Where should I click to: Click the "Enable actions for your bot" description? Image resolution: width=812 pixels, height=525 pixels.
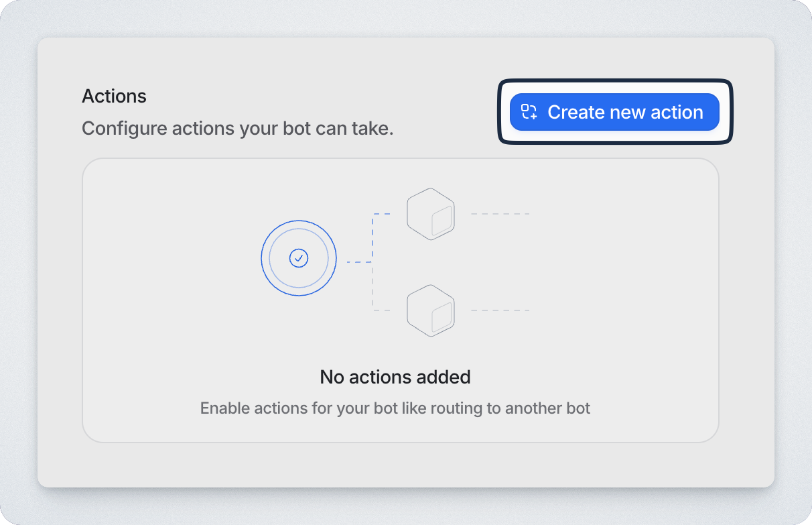[x=395, y=408]
